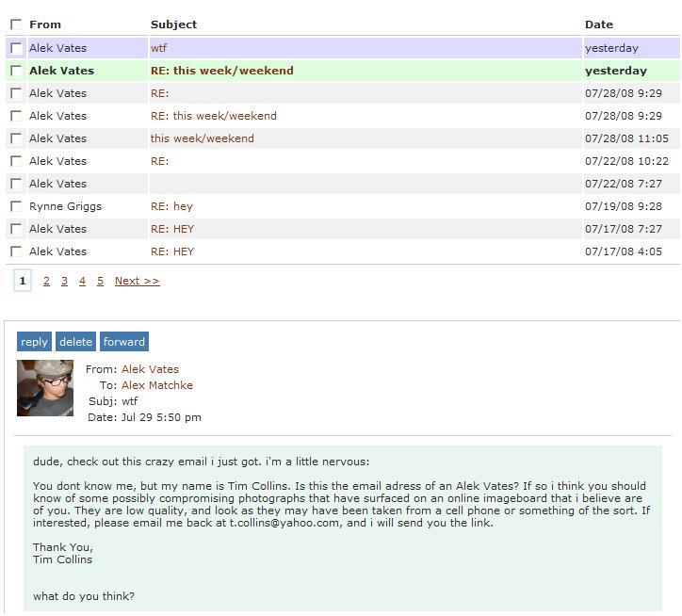This screenshot has width=682, height=616.
Task: Click current page number 1 box
Action: [23, 281]
